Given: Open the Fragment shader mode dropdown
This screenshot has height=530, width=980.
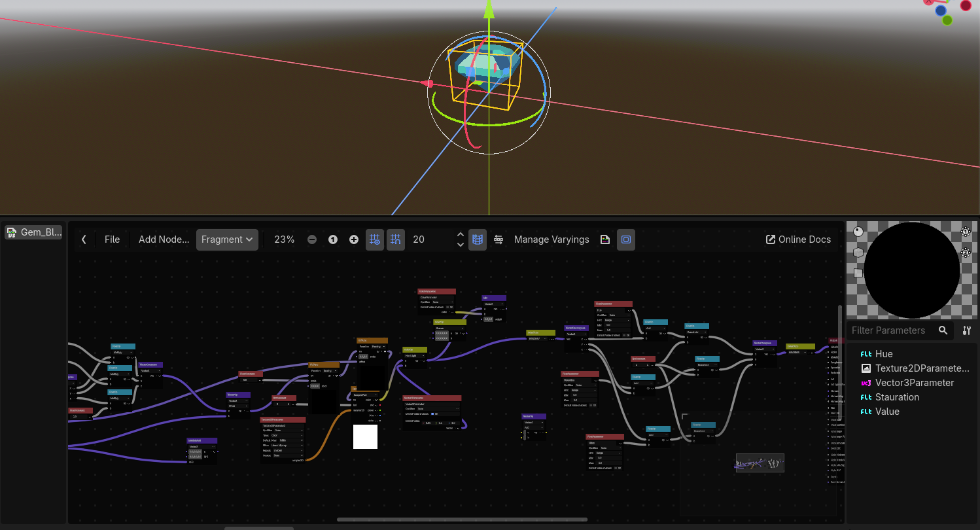Looking at the screenshot, I should point(227,239).
